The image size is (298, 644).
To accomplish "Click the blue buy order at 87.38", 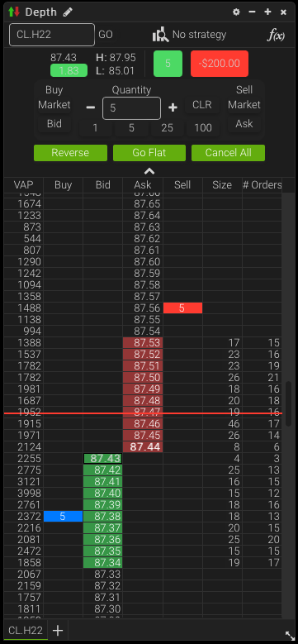I will coord(63,516).
